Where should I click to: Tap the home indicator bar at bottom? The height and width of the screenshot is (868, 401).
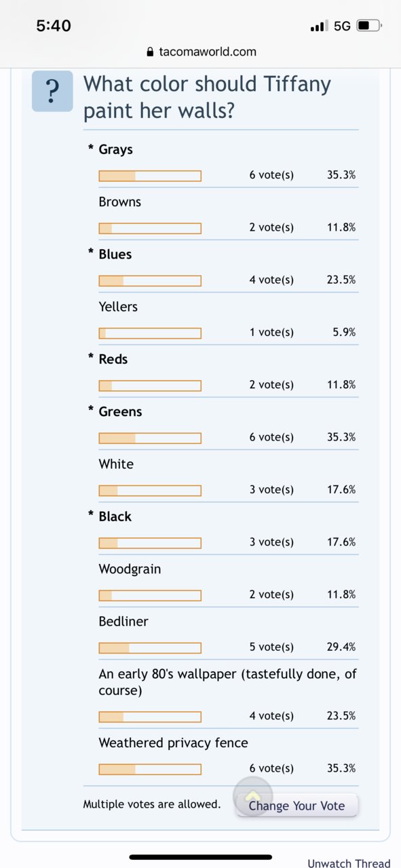pyautogui.click(x=201, y=857)
